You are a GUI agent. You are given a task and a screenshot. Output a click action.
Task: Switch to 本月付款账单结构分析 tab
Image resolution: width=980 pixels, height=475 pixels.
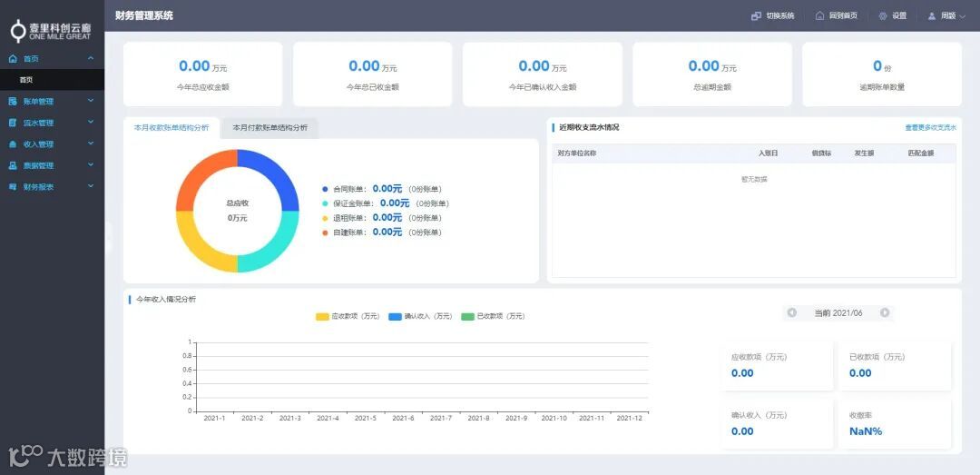pyautogui.click(x=270, y=128)
